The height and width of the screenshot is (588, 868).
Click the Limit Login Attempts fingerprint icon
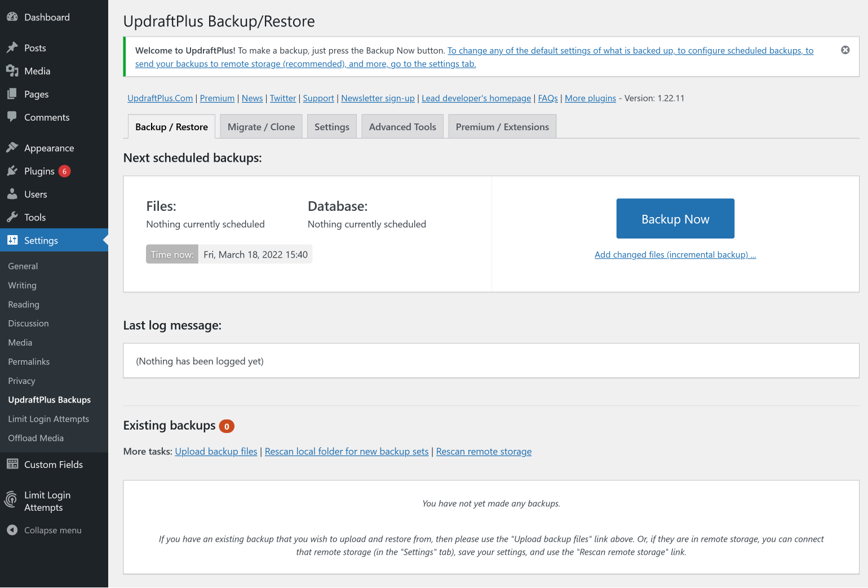click(x=11, y=499)
